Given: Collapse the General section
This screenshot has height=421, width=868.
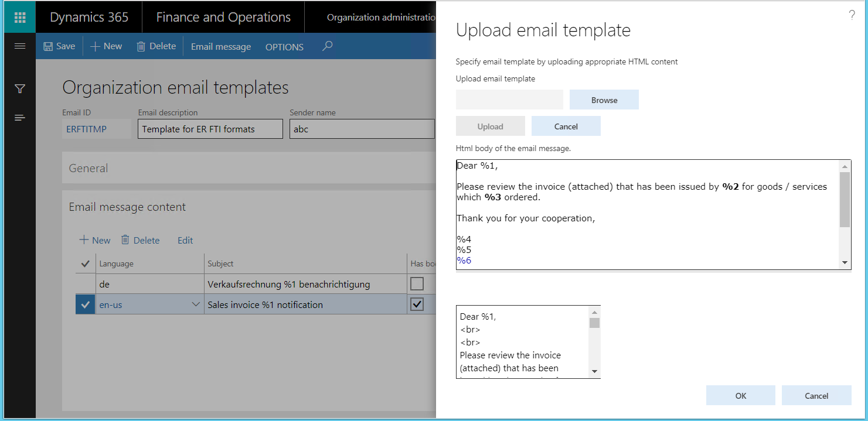Looking at the screenshot, I should click(x=88, y=168).
